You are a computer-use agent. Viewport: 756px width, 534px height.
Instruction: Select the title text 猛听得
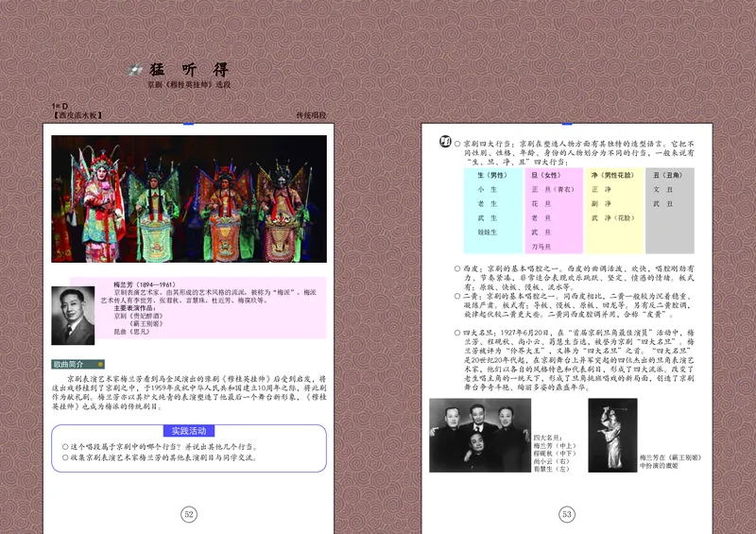(189, 70)
